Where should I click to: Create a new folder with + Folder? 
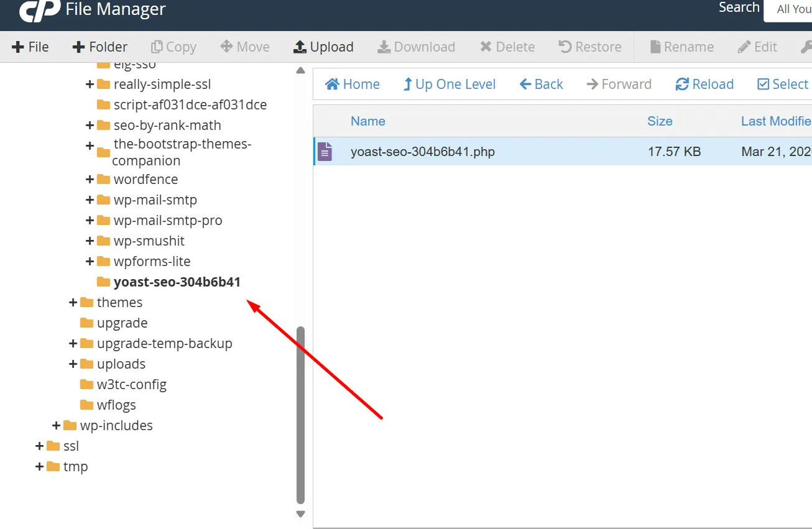(x=100, y=47)
